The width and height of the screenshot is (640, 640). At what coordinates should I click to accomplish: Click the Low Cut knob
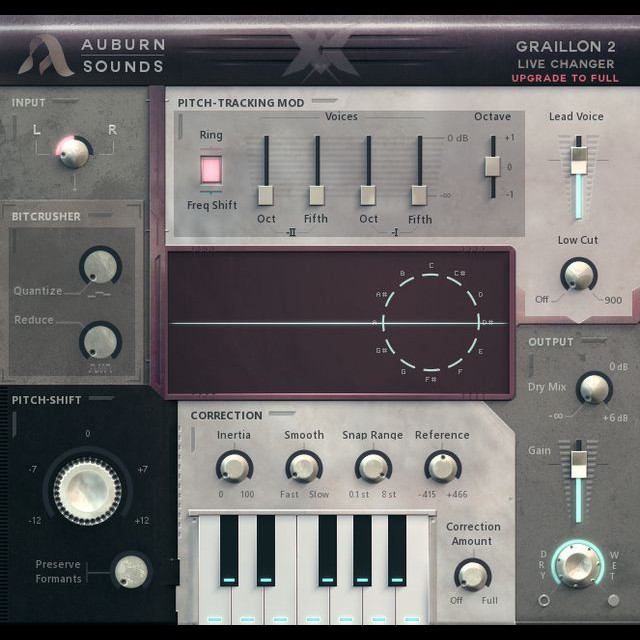[579, 274]
